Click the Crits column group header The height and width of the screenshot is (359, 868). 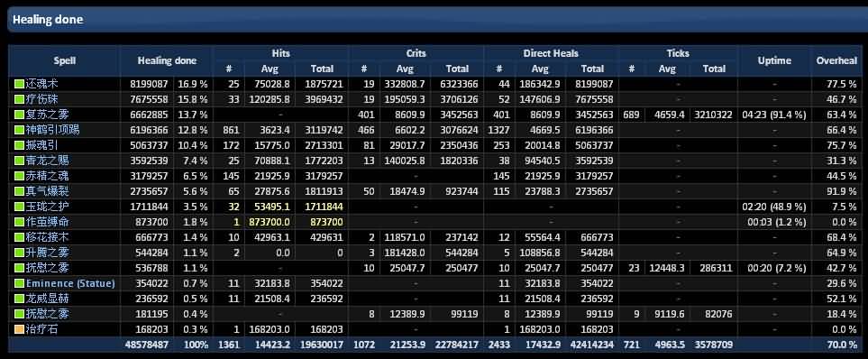[416, 53]
